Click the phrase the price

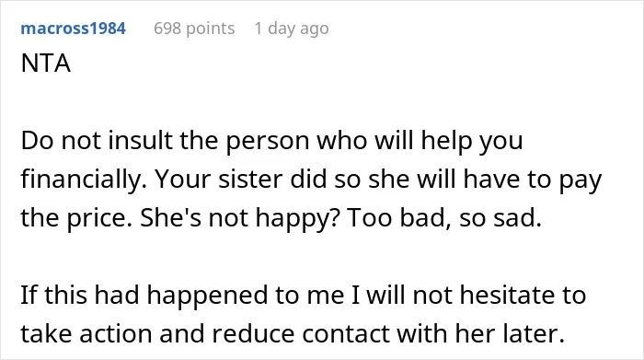click(76, 218)
